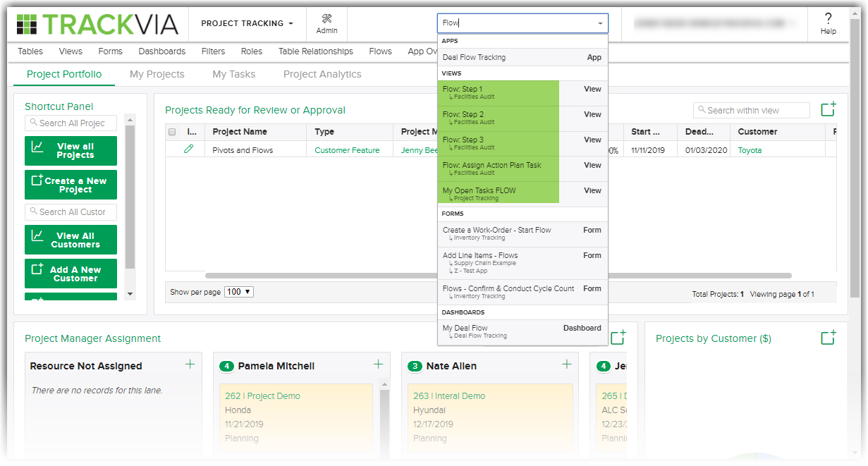Select My Deal Flow dashboard result
This screenshot has height=466, width=868.
tap(522, 331)
